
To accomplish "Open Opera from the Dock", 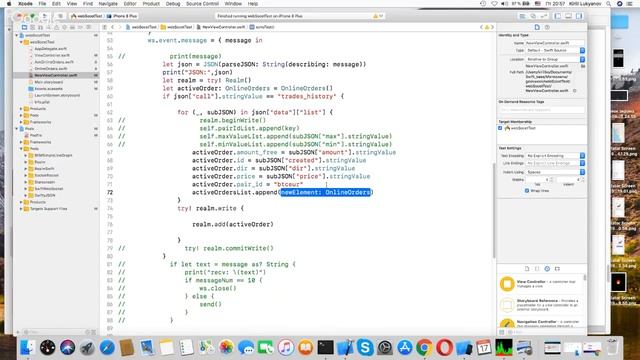I will (444, 347).
